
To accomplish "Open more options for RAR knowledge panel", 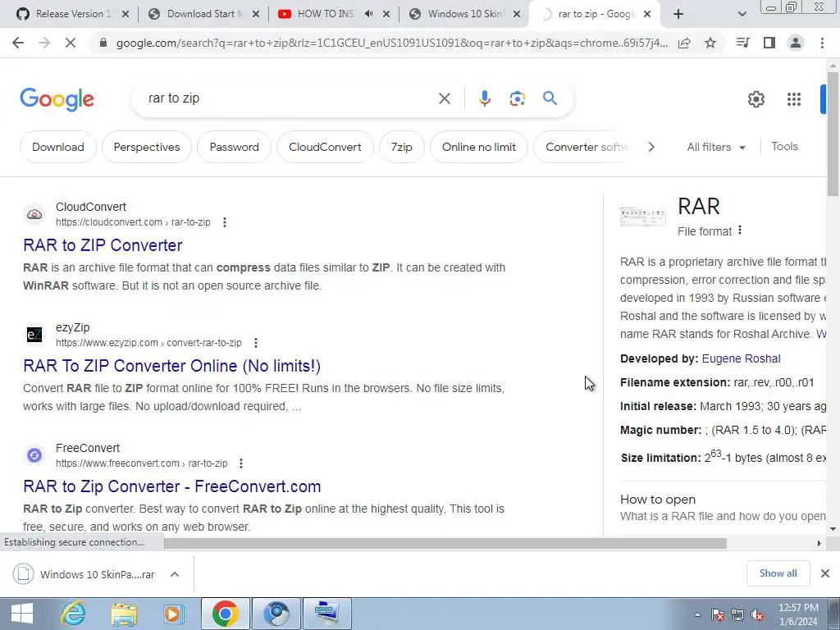I will tap(740, 231).
